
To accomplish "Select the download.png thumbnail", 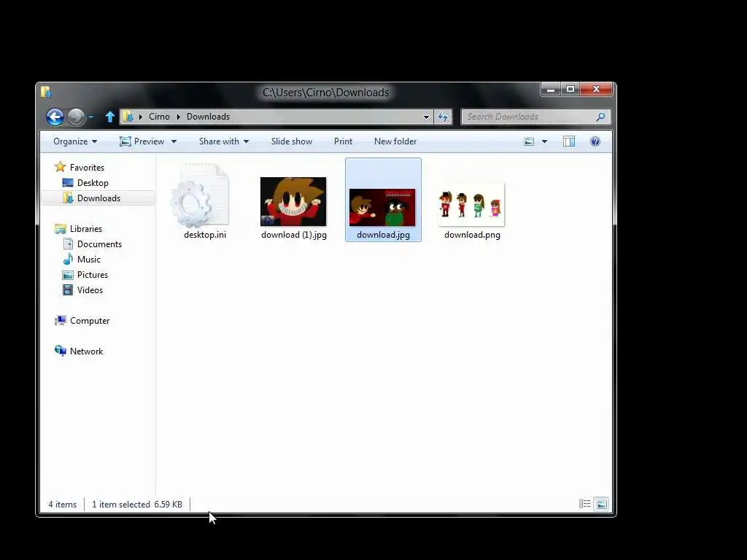I will tap(472, 205).
